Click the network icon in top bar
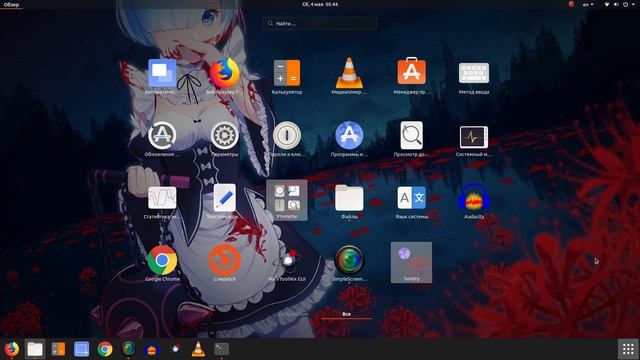Image resolution: width=640 pixels, height=360 pixels. coord(607,4)
